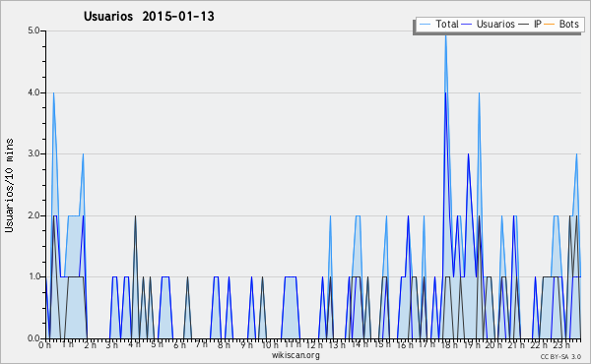Viewport: 591px width, 364px height.
Task: Click the y-axis value 1.0
Action: (33, 276)
